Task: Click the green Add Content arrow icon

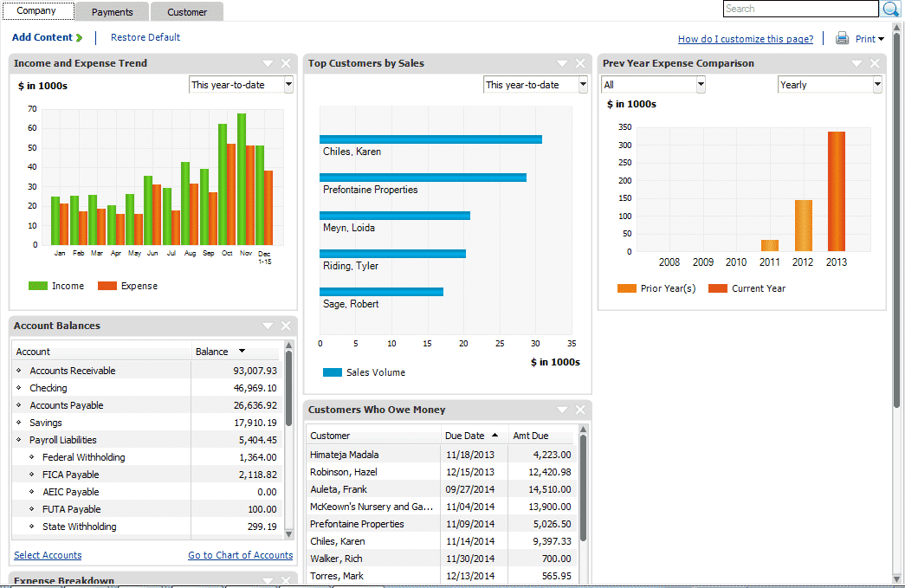Action: pos(79,37)
